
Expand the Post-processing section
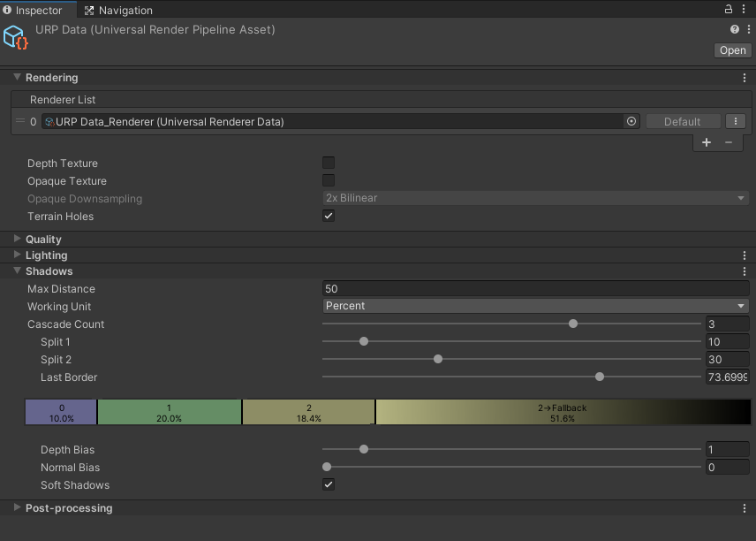point(68,508)
